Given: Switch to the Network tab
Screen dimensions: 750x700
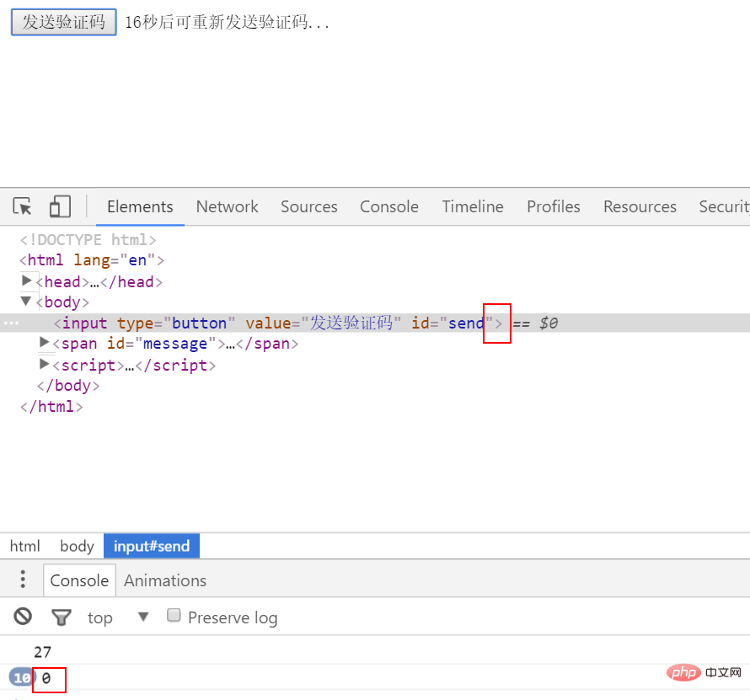Looking at the screenshot, I should coord(228,206).
